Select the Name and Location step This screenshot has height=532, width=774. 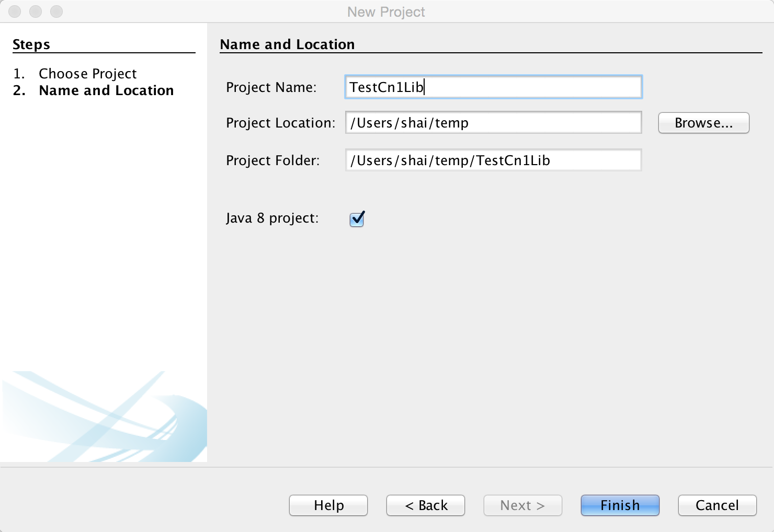(x=106, y=90)
